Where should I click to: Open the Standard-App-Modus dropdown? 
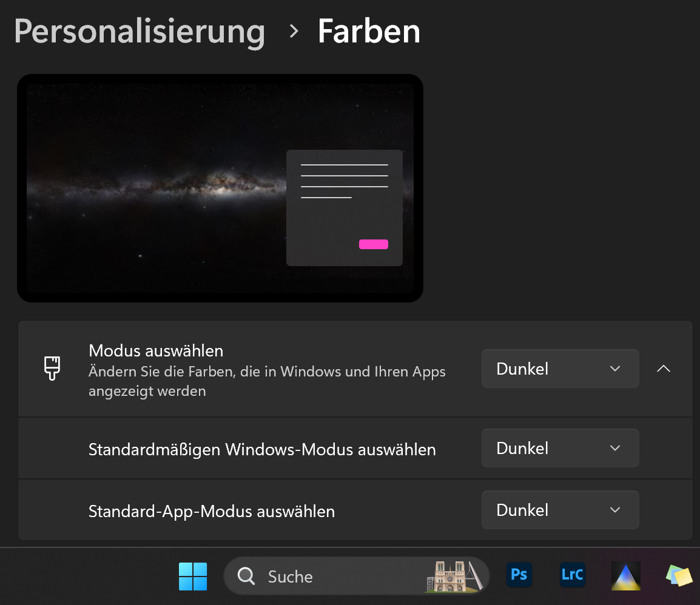pos(559,510)
